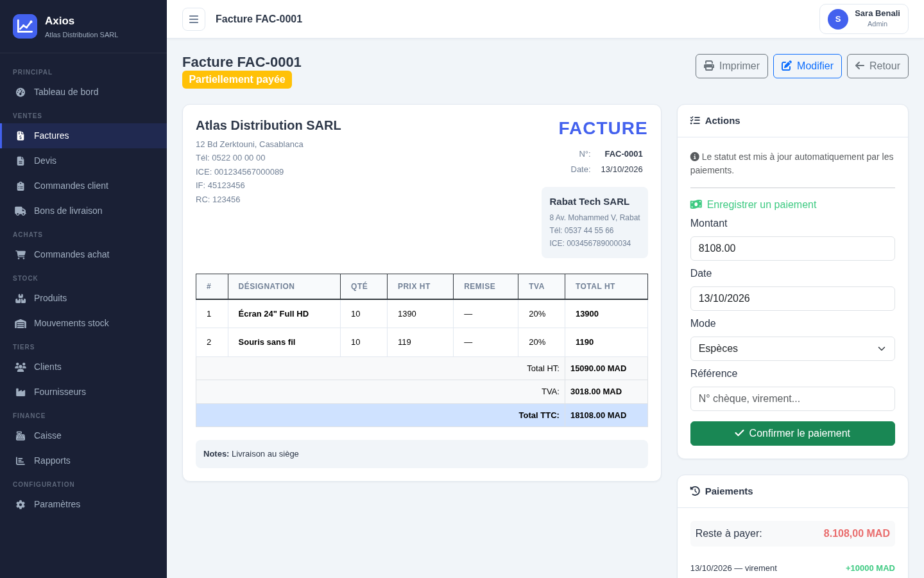924x578 pixels.
Task: Toggle the sidebar hamburger menu
Action: click(194, 19)
